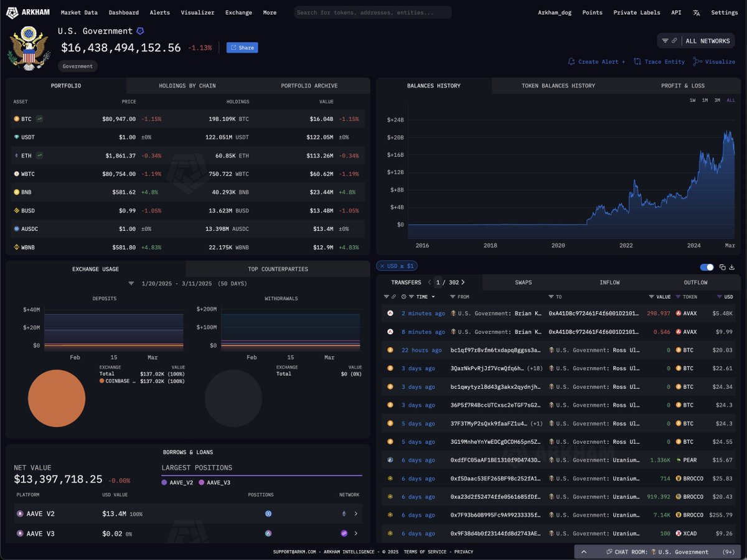The image size is (747, 560).
Task: Expand the AAVE V2 row chevron
Action: tap(356, 514)
